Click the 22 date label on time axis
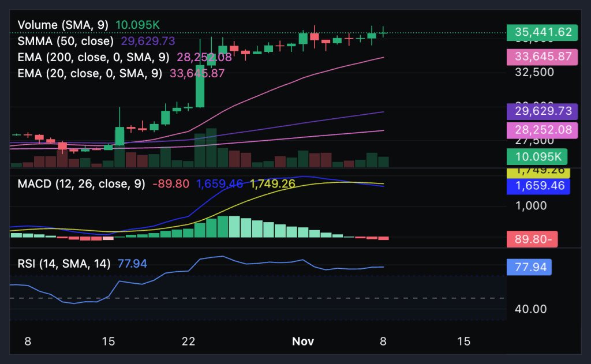This screenshot has width=591, height=364. tap(188, 342)
